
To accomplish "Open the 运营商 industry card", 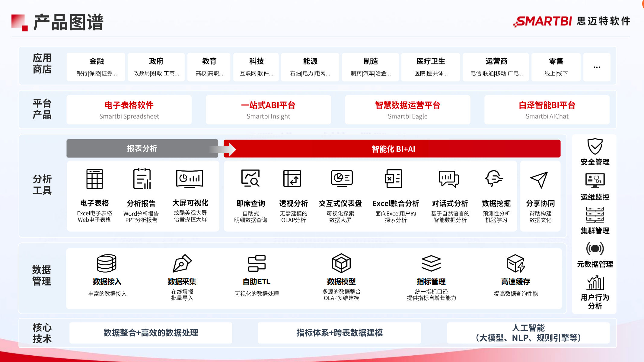I will click(496, 67).
